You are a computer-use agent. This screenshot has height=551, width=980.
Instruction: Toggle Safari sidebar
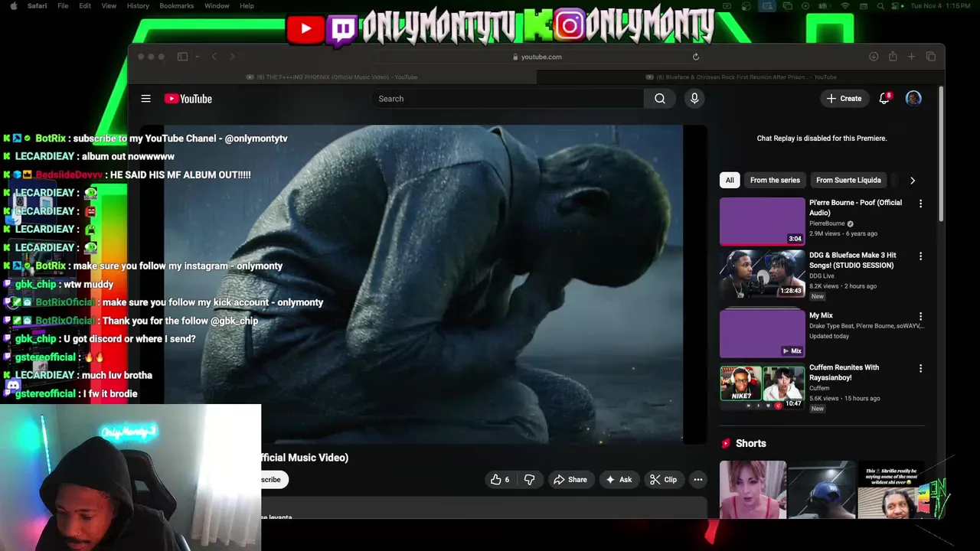click(x=182, y=57)
